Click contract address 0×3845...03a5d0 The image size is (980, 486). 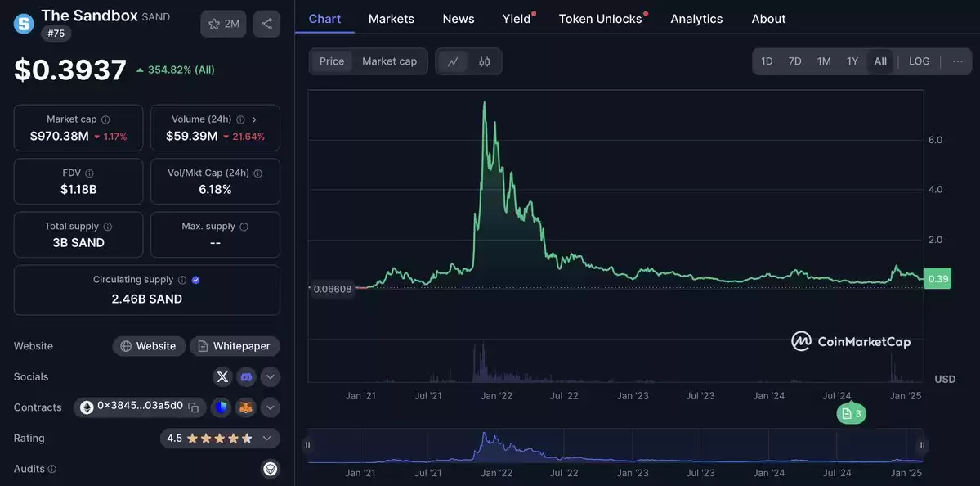(x=140, y=406)
